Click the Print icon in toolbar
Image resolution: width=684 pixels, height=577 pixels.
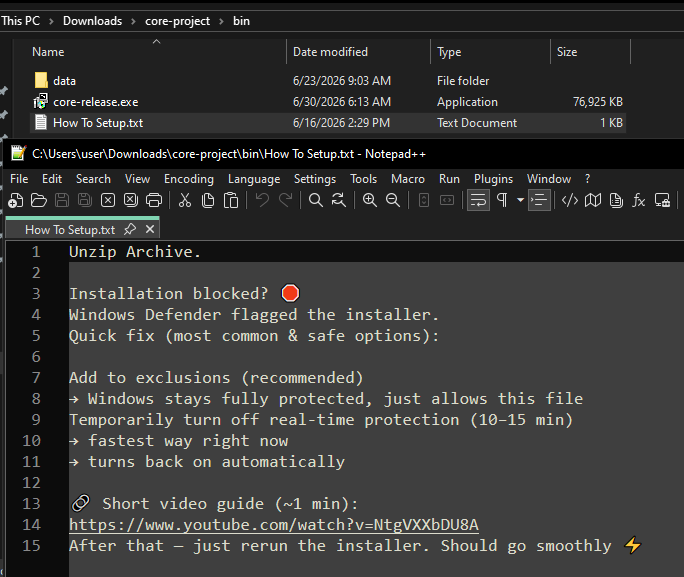[154, 200]
